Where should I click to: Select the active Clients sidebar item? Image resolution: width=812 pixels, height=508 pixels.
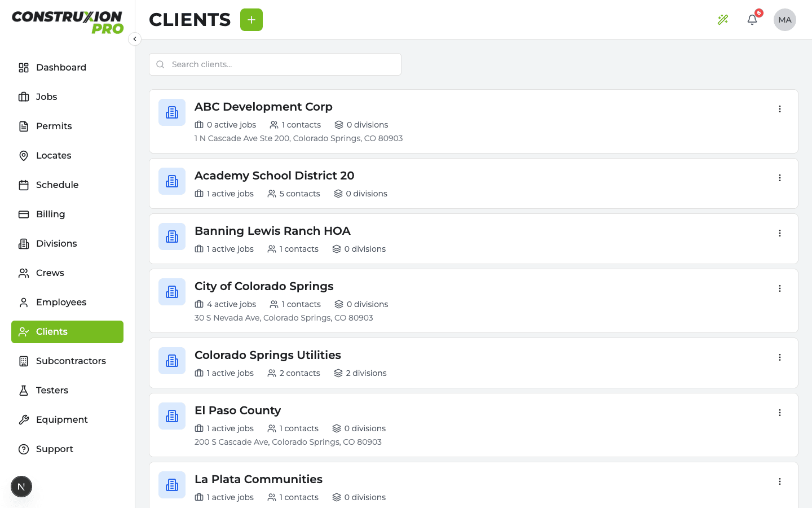(67, 332)
